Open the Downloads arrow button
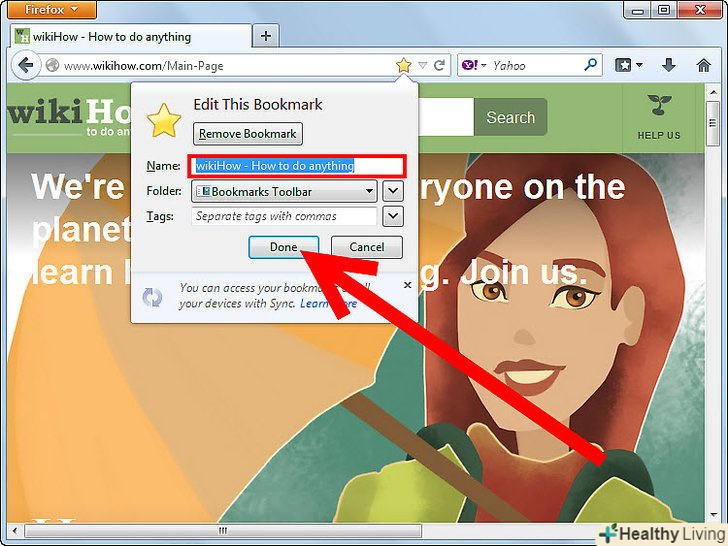This screenshot has height=546, width=728. point(668,65)
